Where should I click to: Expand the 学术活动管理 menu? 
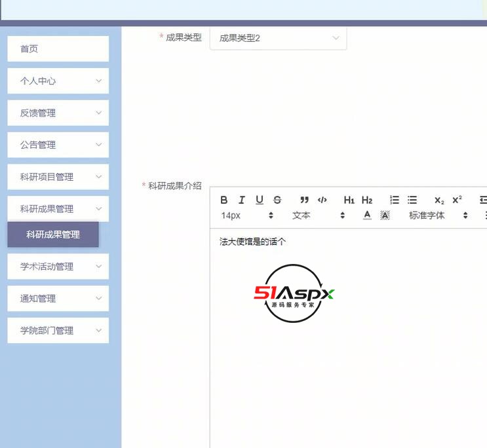pyautogui.click(x=58, y=267)
